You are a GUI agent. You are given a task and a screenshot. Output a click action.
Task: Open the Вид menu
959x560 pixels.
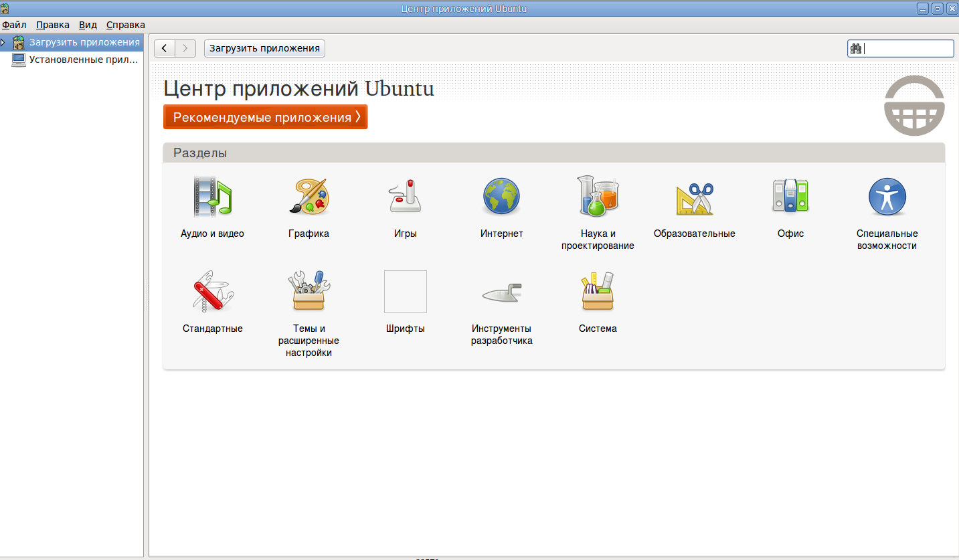coord(88,25)
